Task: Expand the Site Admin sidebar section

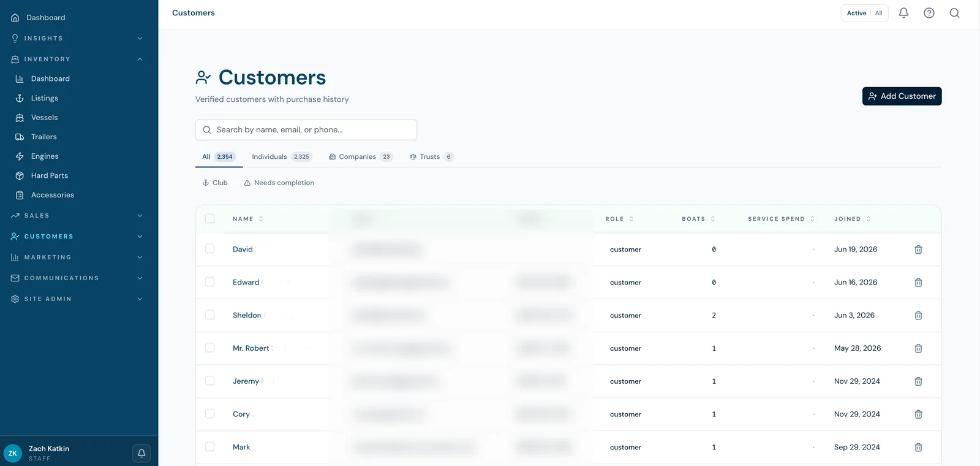Action: (78, 299)
